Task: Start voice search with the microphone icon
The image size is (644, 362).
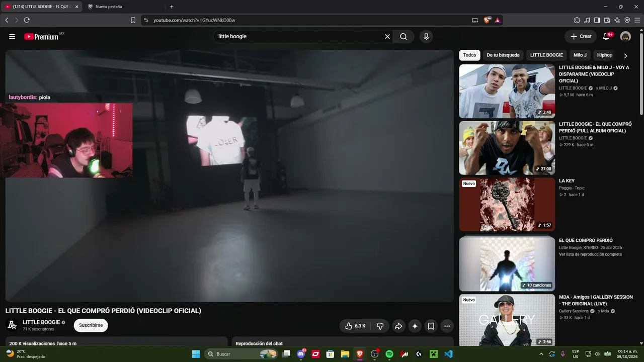Action: [426, 37]
